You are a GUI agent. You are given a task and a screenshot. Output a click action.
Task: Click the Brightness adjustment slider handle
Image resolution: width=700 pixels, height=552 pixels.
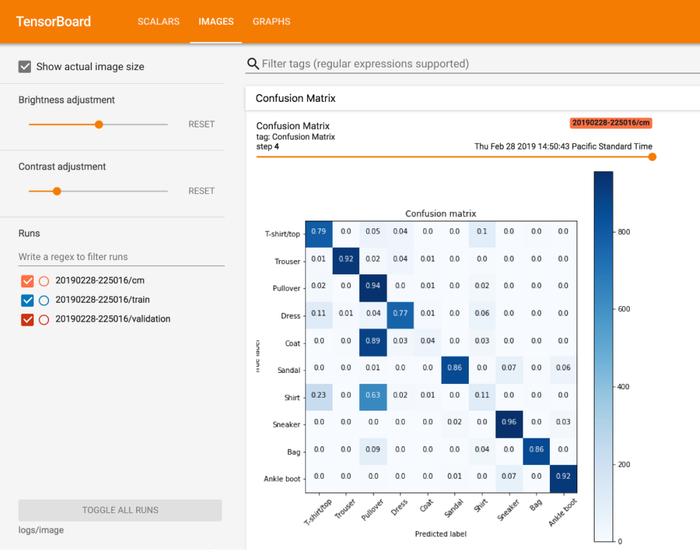pyautogui.click(x=99, y=125)
